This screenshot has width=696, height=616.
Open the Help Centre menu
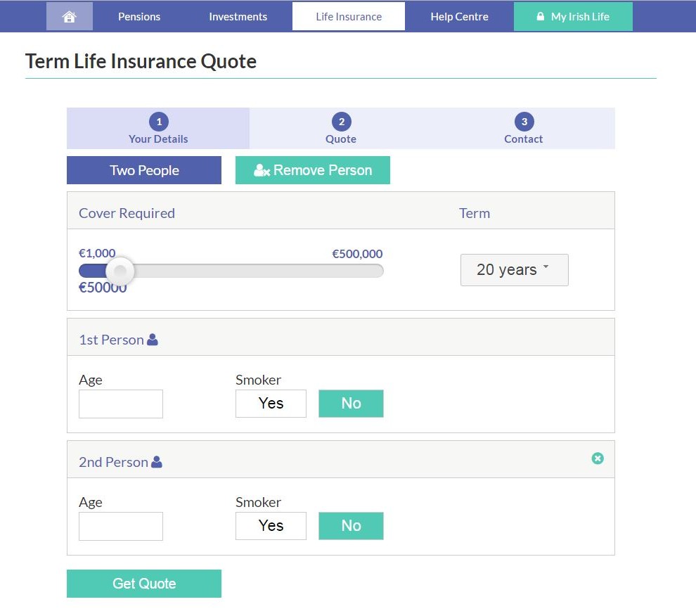[x=459, y=17]
